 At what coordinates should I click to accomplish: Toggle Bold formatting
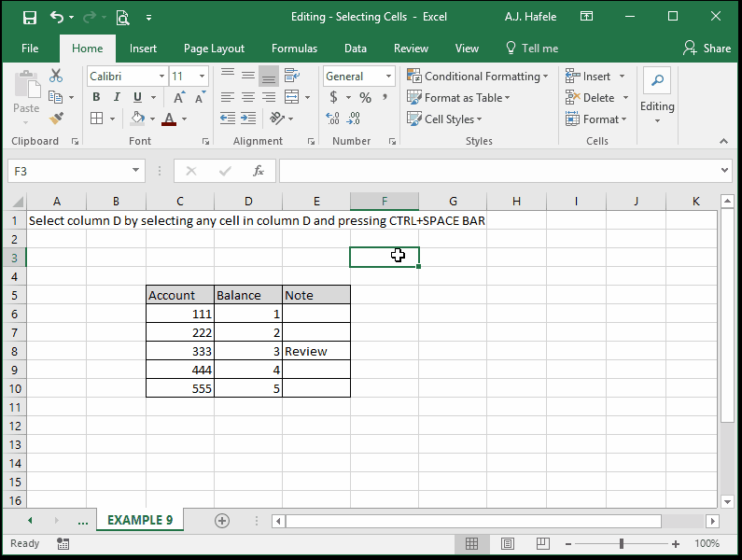[x=96, y=97]
